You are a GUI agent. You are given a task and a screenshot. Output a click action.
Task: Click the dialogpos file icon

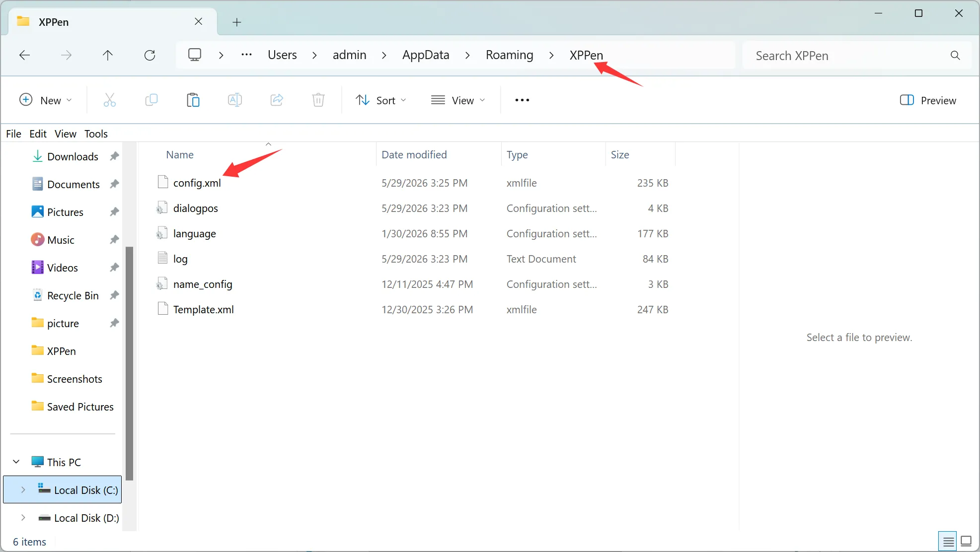(162, 207)
